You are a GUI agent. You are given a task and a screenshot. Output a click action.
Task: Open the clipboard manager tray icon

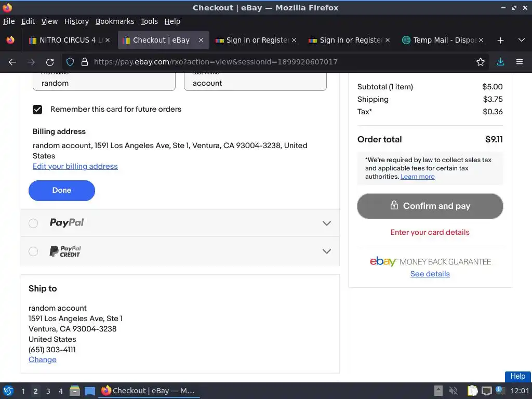[x=472, y=391]
